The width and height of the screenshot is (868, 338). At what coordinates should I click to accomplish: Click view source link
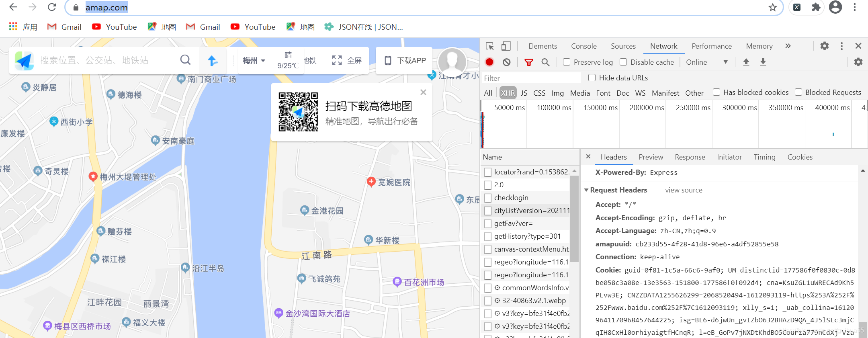pyautogui.click(x=684, y=190)
